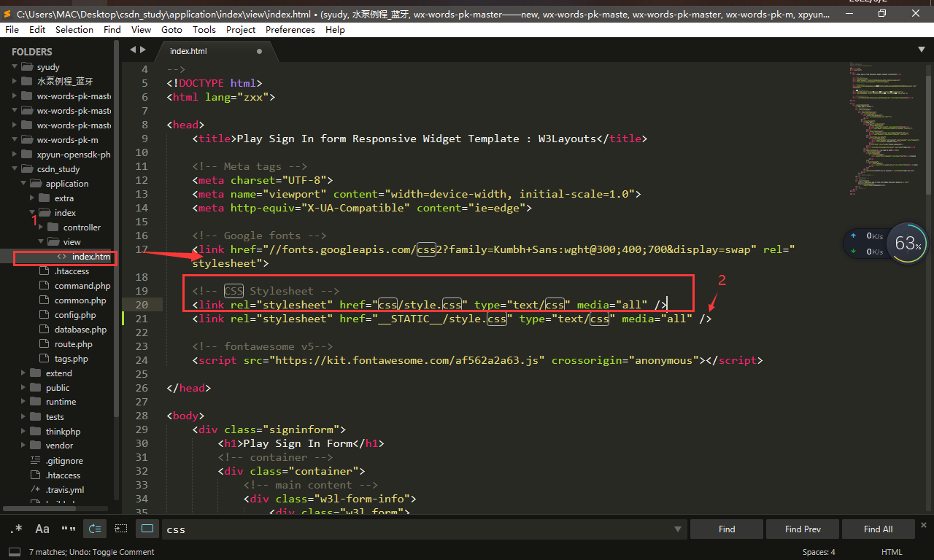Image resolution: width=934 pixels, height=560 pixels.
Task: Click the .htaccess file icon under view
Action: tap(44, 271)
